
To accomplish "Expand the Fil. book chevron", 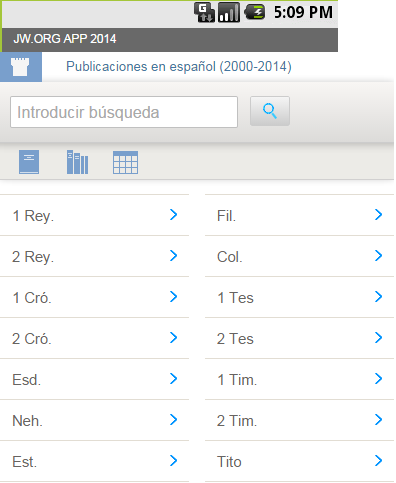I will point(378,215).
